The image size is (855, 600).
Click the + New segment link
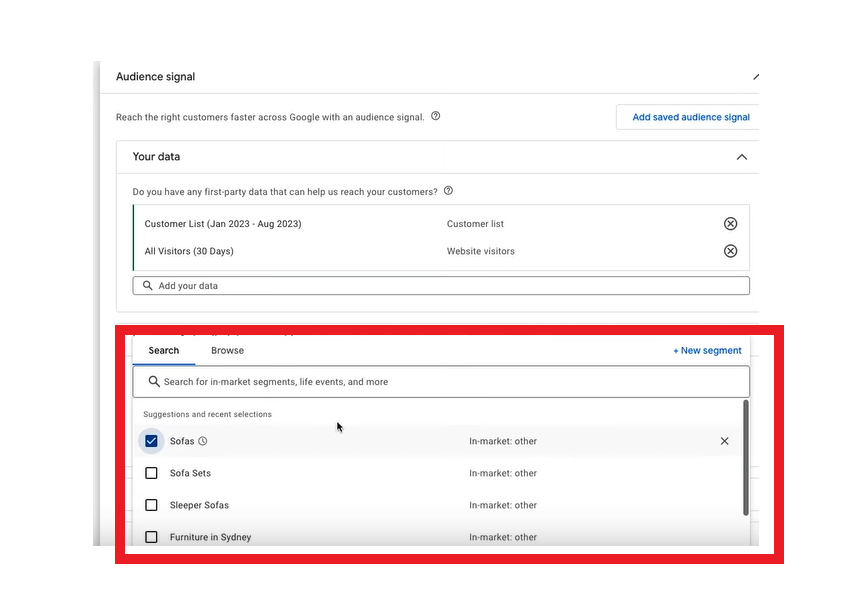click(707, 351)
